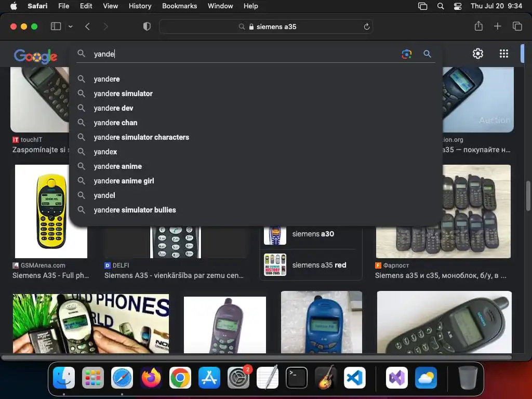Screen dimensions: 532x399
Task: Choose "yandere simulator characters" suggestion
Action: point(256,137)
